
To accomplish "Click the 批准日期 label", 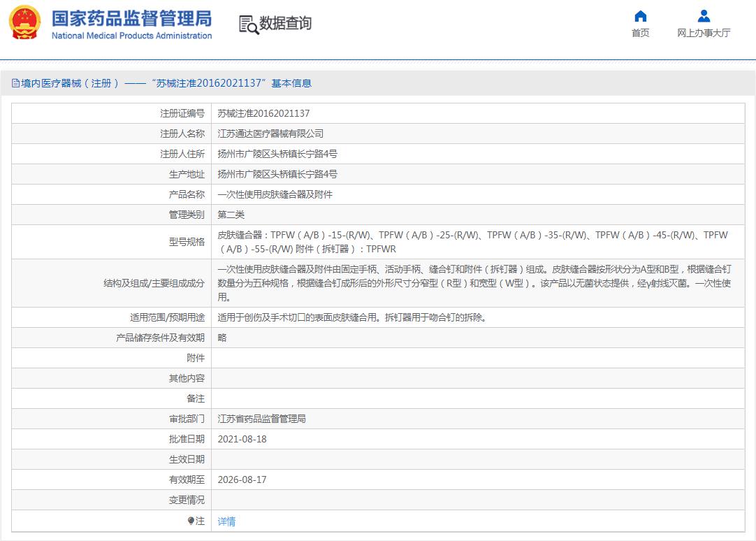I will (187, 439).
